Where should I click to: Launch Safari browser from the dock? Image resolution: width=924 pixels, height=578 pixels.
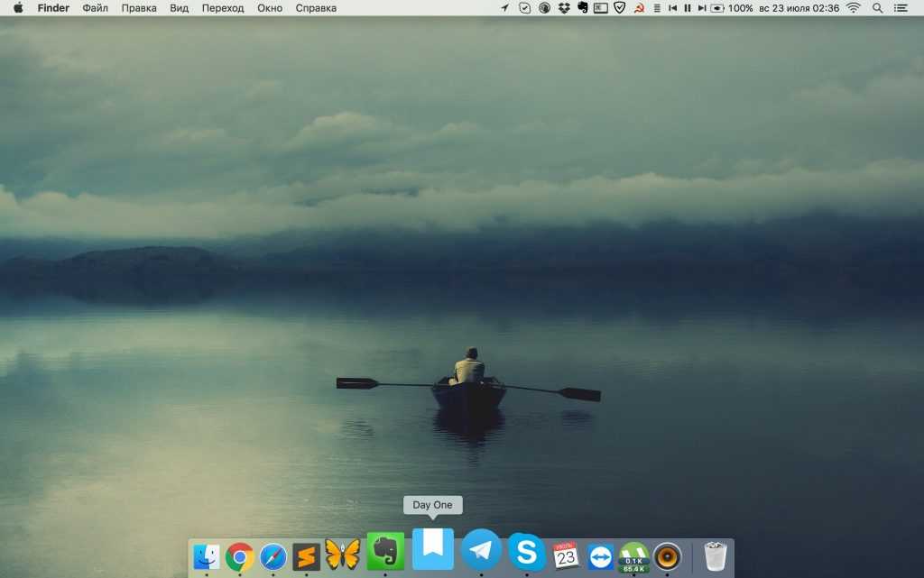(x=273, y=557)
